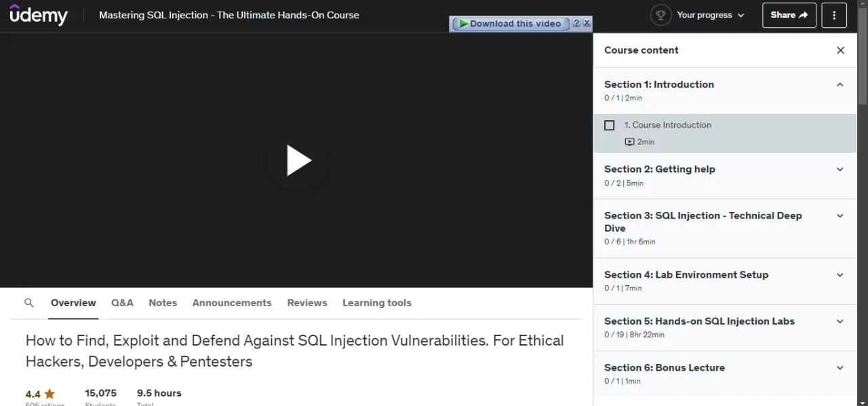Click the Udemy logo
This screenshot has height=406, width=868.
tap(39, 14)
